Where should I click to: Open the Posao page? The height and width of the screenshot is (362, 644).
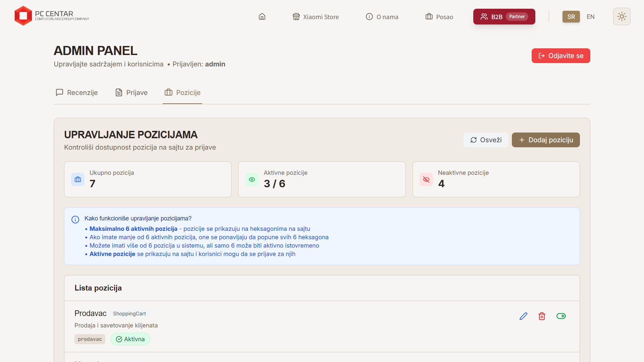439,17
